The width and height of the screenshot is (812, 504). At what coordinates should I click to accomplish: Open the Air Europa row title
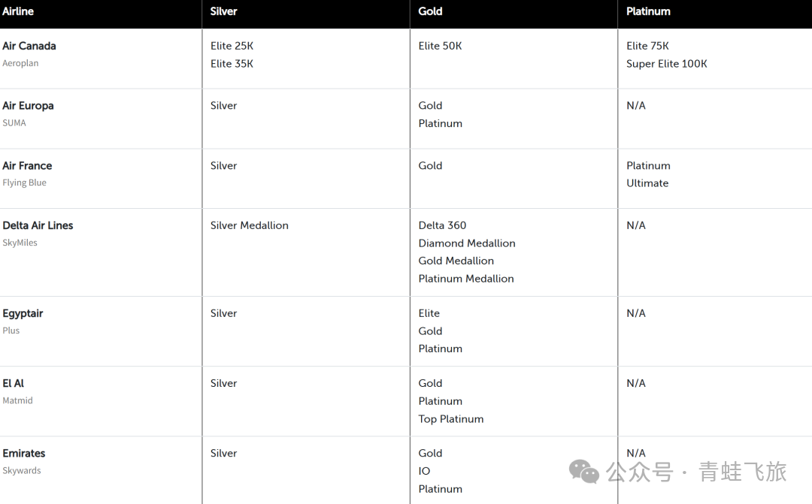[28, 106]
